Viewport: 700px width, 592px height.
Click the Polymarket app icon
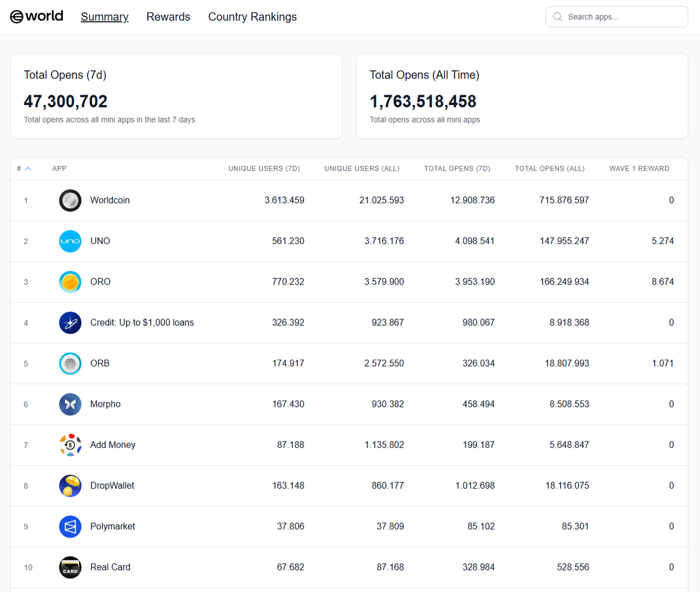(70, 527)
